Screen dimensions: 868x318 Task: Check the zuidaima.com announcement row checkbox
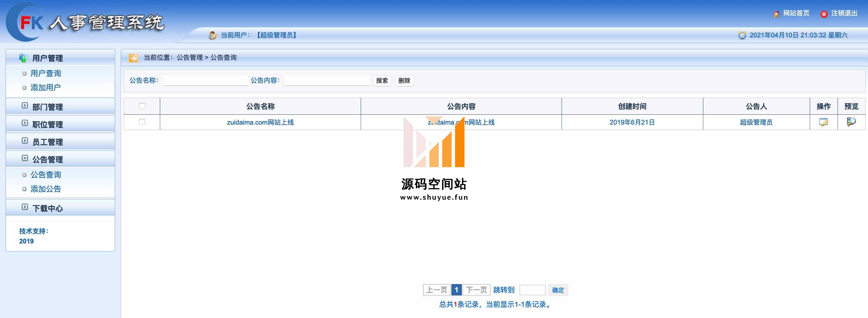click(142, 122)
